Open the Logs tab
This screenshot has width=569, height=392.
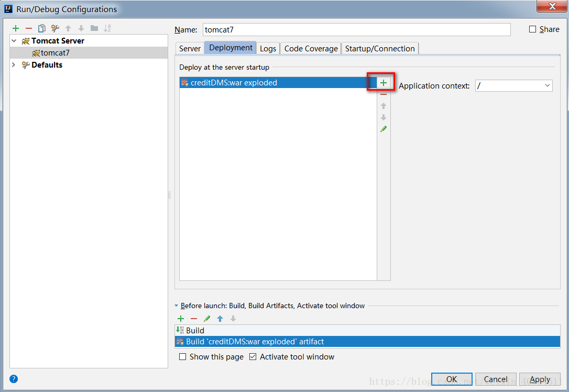point(268,49)
